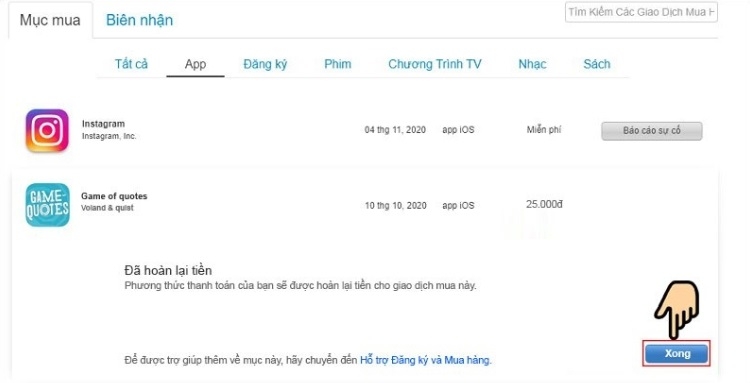Click the blue Xong button
Image resolution: width=750 pixels, height=383 pixels.
point(676,354)
